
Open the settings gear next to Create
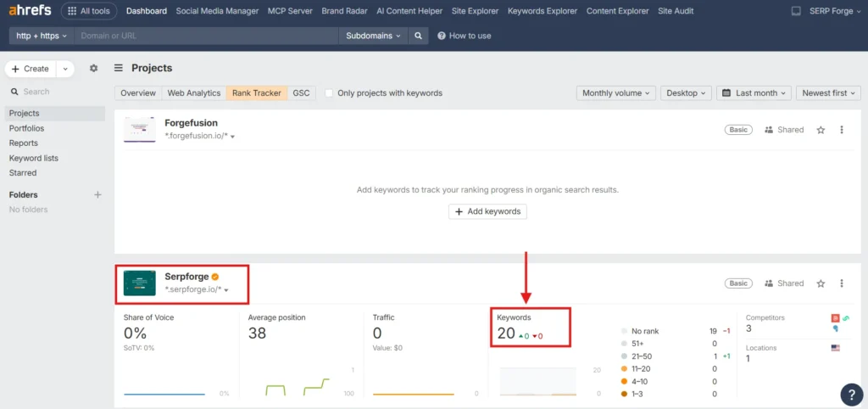tap(94, 69)
